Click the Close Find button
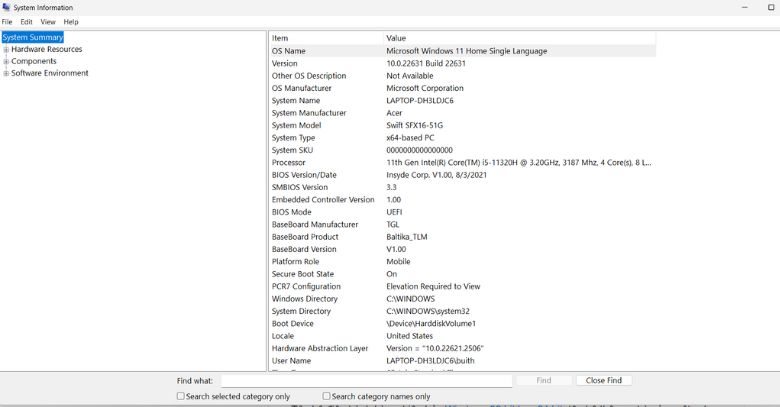The height and width of the screenshot is (407, 780). click(604, 380)
